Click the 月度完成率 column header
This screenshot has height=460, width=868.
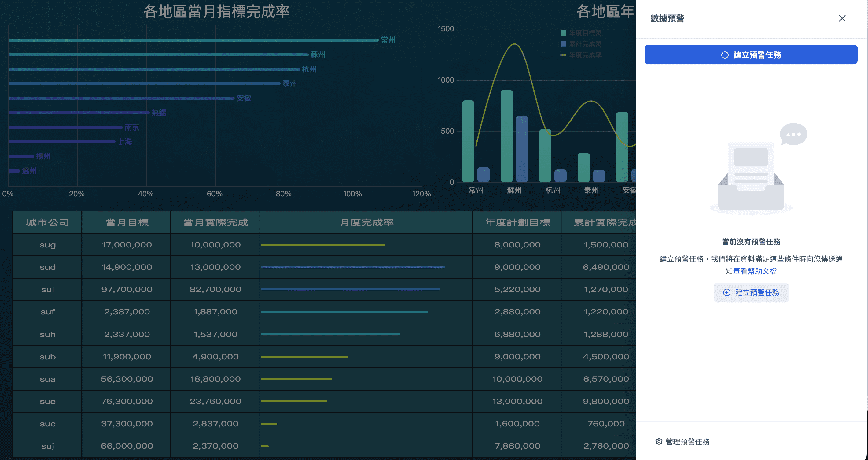(x=366, y=223)
